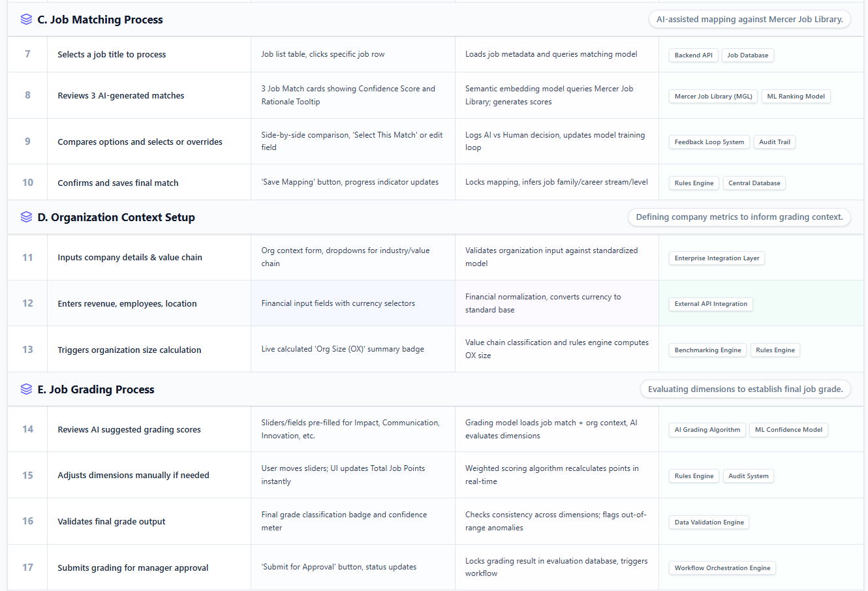Screen dimensions: 868x591
Task: Click the Backend API tag
Action: pos(693,55)
